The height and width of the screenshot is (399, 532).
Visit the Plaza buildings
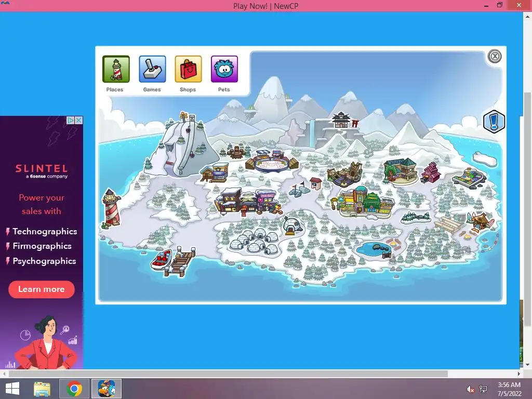point(362,202)
